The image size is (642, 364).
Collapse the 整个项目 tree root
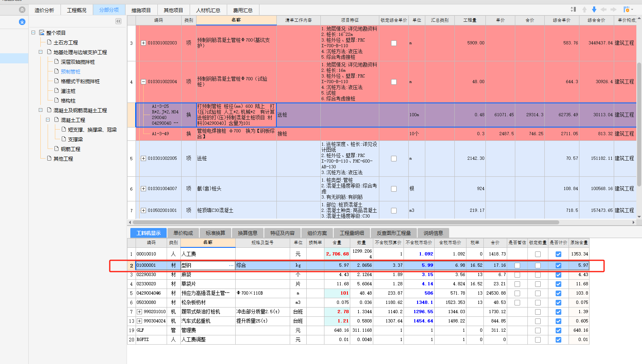(33, 33)
